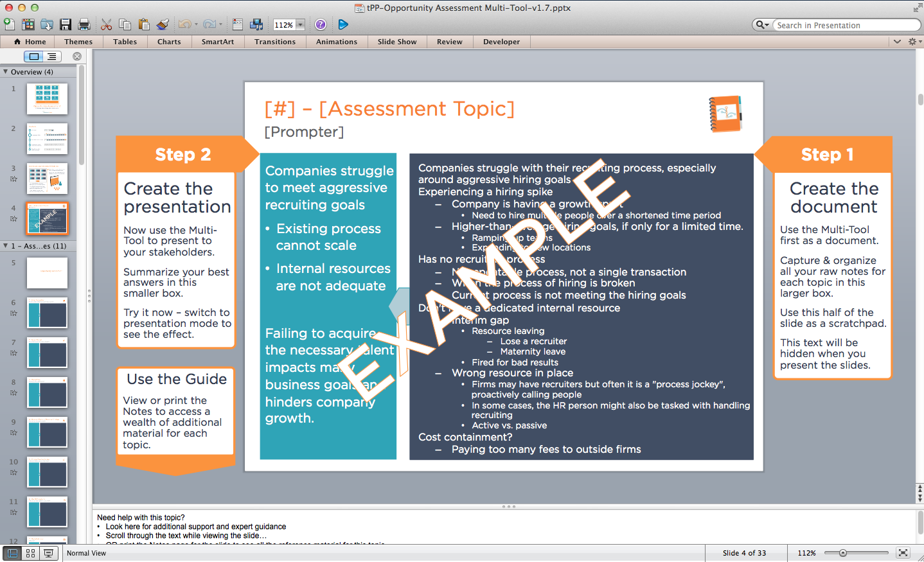The width and height of the screenshot is (924, 562).
Task: Jump to next slide arrow on scrollbar
Action: pyautogui.click(x=920, y=498)
